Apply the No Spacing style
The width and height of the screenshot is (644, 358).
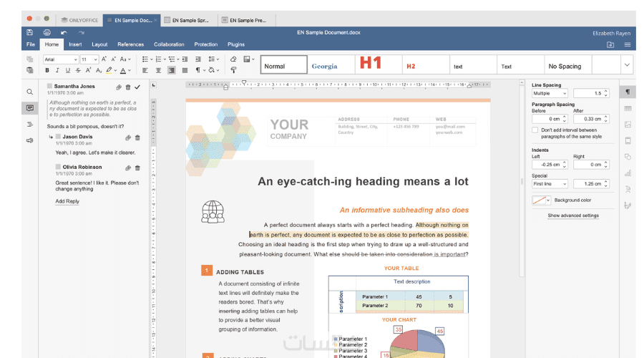coord(568,64)
